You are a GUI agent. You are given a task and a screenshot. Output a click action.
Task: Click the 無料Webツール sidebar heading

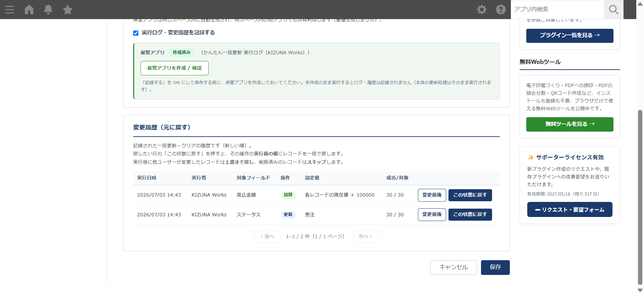pyautogui.click(x=540, y=62)
